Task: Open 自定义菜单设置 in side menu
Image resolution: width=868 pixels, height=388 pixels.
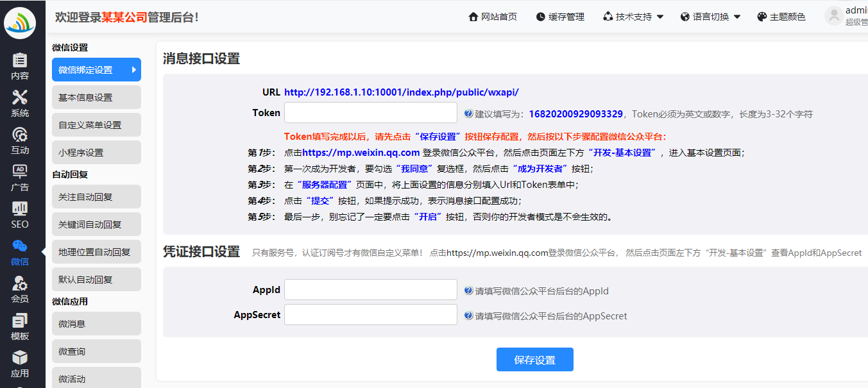Action: point(96,125)
